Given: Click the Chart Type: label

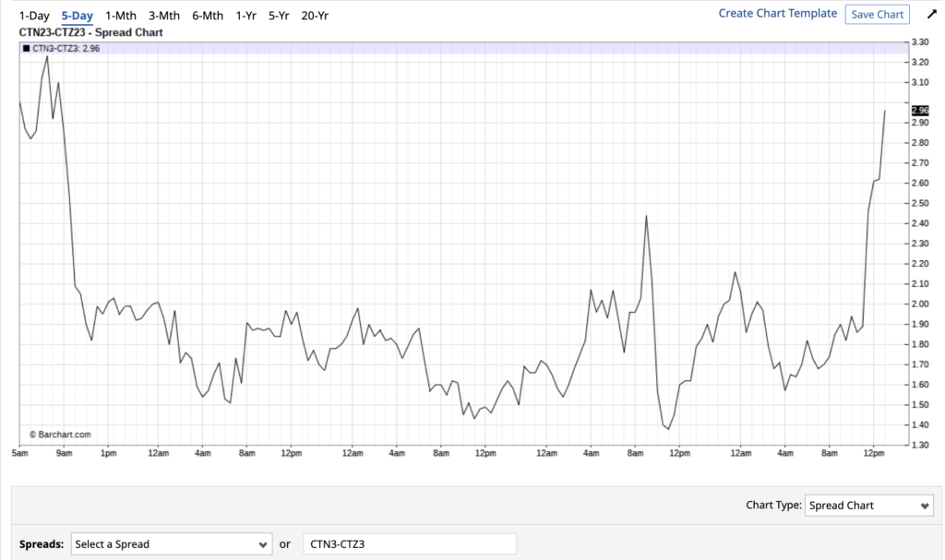Looking at the screenshot, I should [773, 506].
